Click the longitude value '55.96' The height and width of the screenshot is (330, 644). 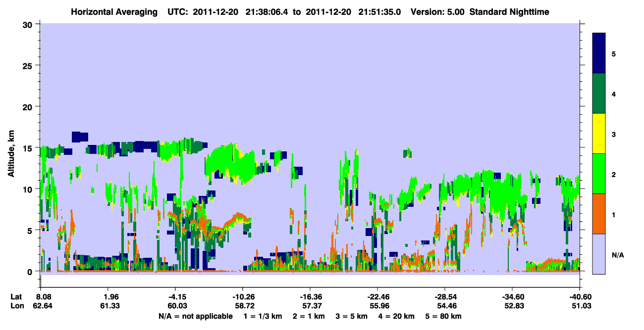click(380, 306)
